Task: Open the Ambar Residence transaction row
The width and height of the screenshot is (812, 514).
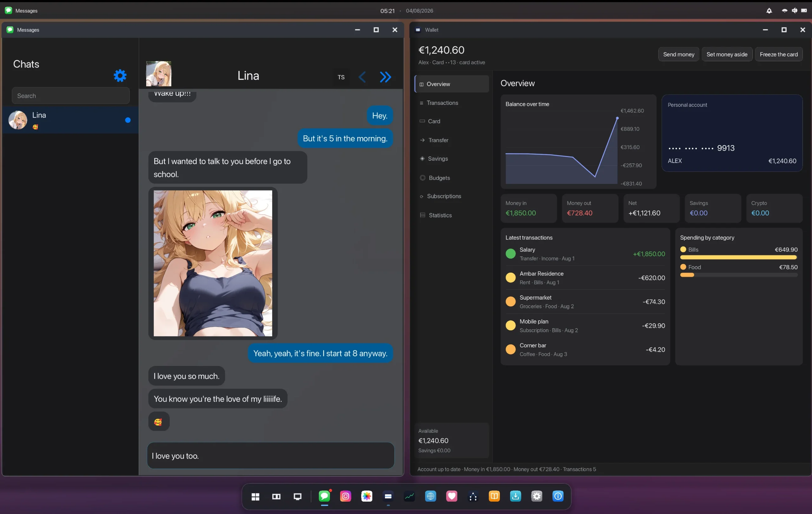Action: coord(585,278)
